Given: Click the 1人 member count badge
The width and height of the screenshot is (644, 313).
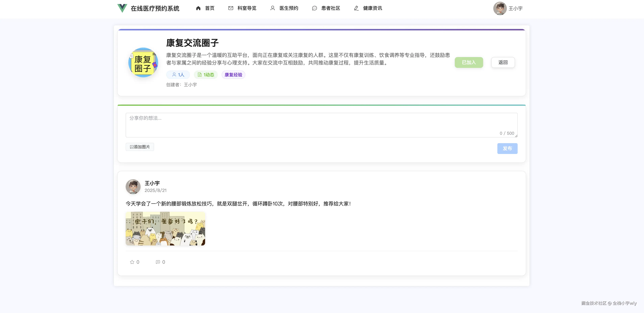Looking at the screenshot, I should coord(178,74).
